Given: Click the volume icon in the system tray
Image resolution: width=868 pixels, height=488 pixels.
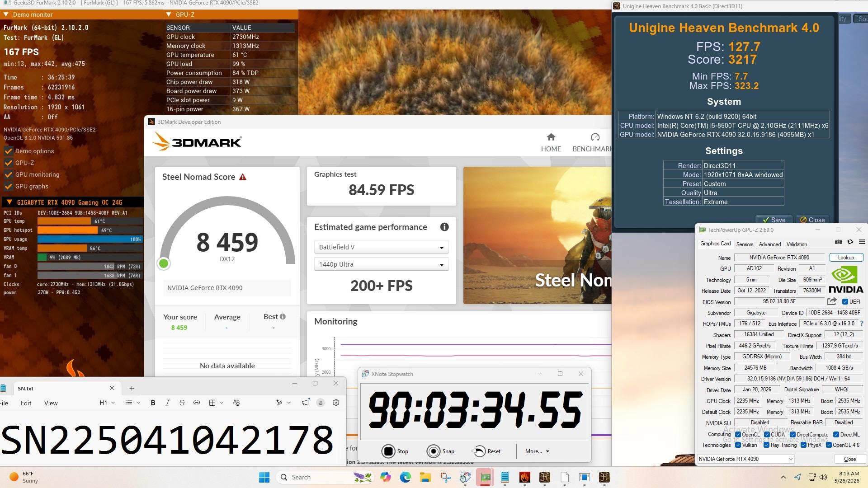Looking at the screenshot, I should [x=823, y=477].
